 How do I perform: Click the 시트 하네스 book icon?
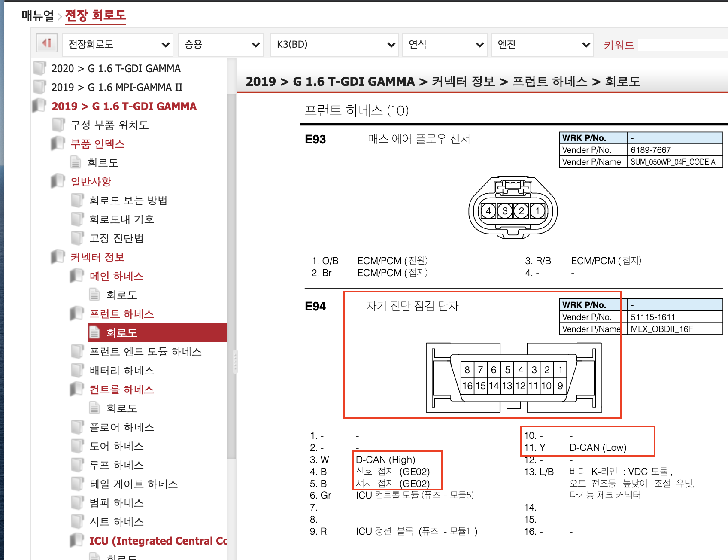77,521
